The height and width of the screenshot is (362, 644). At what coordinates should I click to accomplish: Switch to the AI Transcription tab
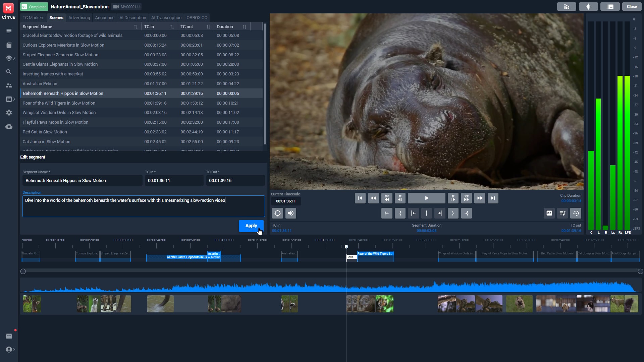[x=166, y=18]
